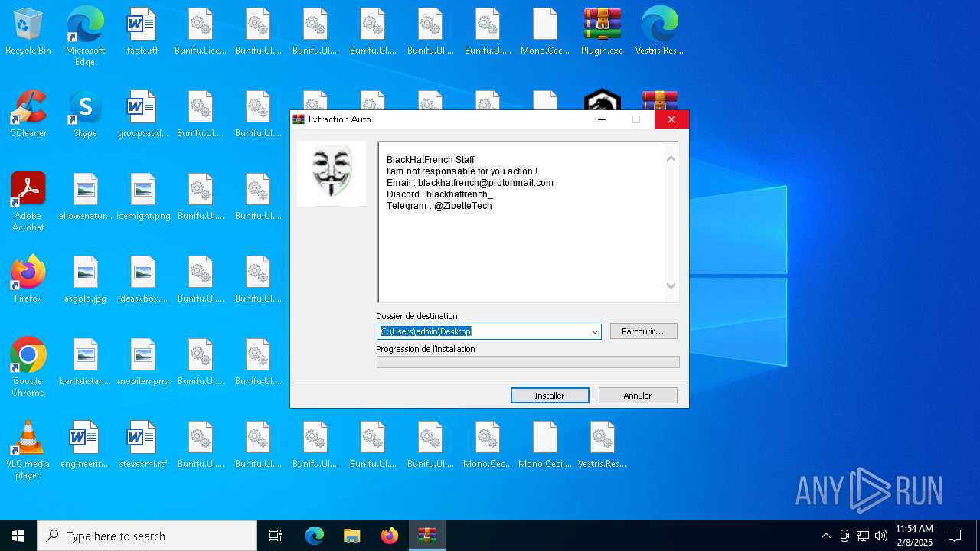
Task: Open the Skype desktop shortcut
Action: coord(85,114)
